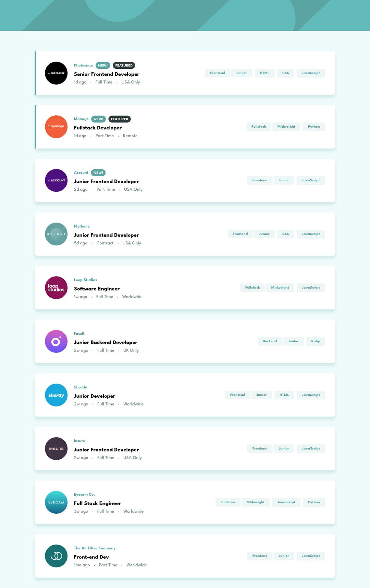Open the Full Stack Engineer listing title
The height and width of the screenshot is (588, 370).
(97, 503)
